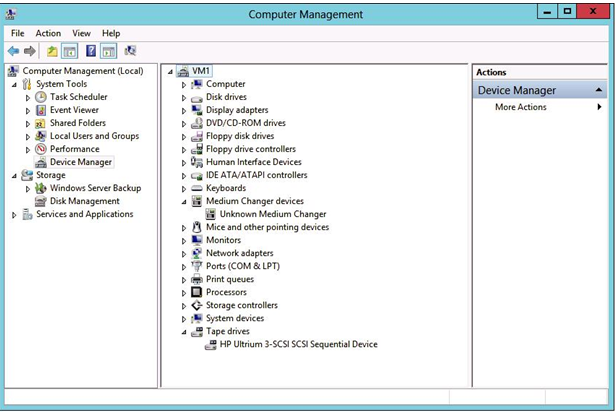Expand the Monitors node arrow
Viewport: 615px width, 412px height.
(x=184, y=241)
